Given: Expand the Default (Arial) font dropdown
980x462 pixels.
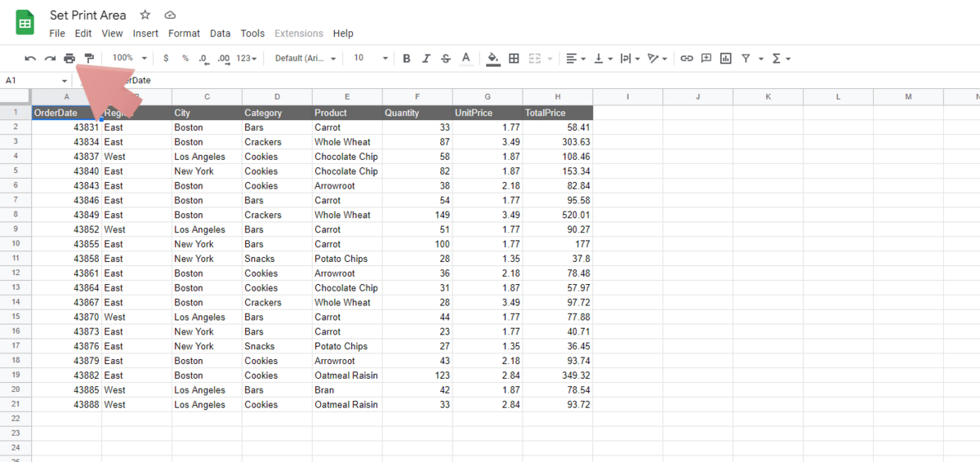Looking at the screenshot, I should pyautogui.click(x=306, y=59).
